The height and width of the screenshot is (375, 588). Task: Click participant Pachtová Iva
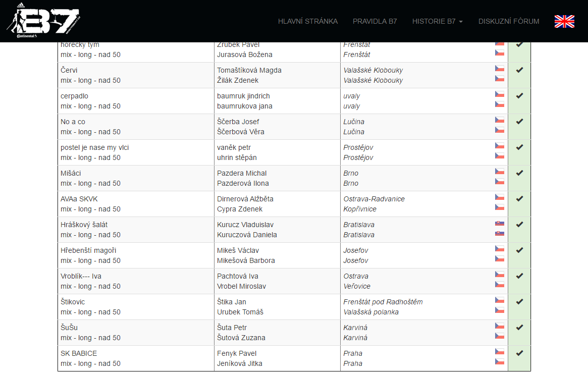[x=237, y=277]
